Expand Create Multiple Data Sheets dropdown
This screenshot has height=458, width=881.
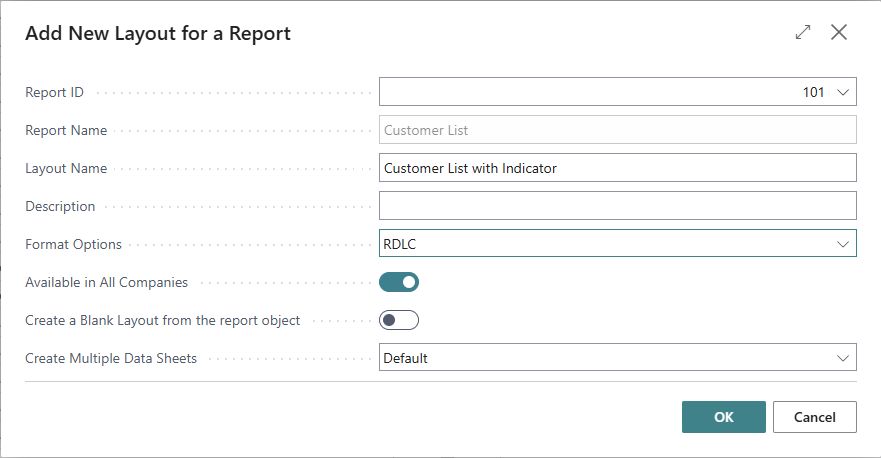(x=617, y=358)
